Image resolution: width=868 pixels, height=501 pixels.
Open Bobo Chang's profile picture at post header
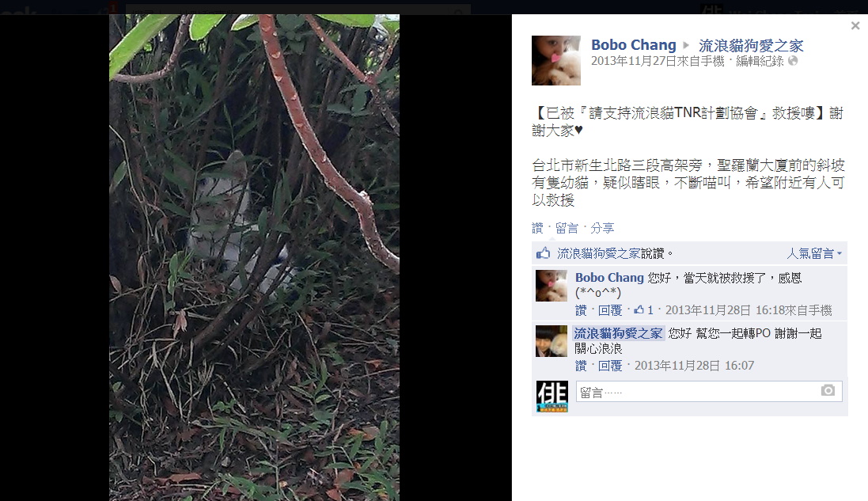point(555,60)
